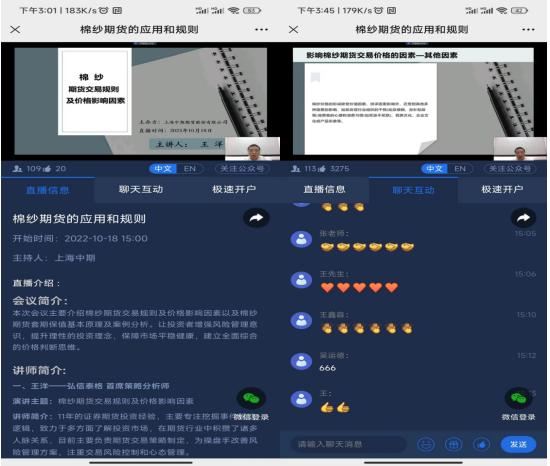Tap avatar of user who sent thumbs-up emojis

point(301,399)
